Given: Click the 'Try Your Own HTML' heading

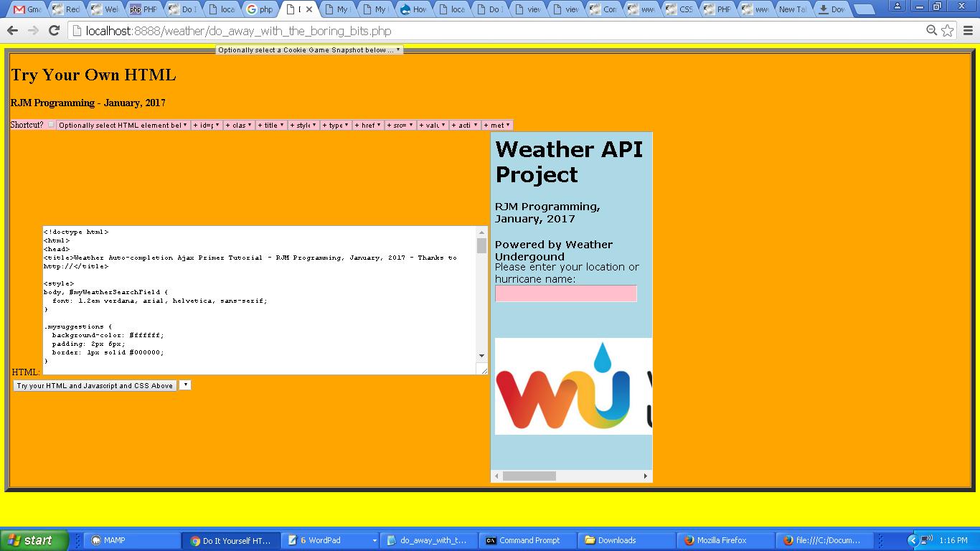Looking at the screenshot, I should pyautogui.click(x=93, y=75).
